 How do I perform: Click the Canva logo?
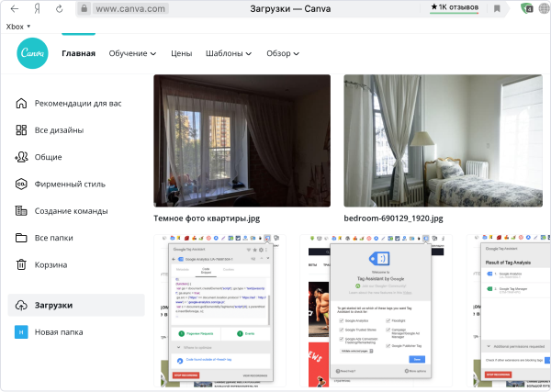(x=32, y=53)
